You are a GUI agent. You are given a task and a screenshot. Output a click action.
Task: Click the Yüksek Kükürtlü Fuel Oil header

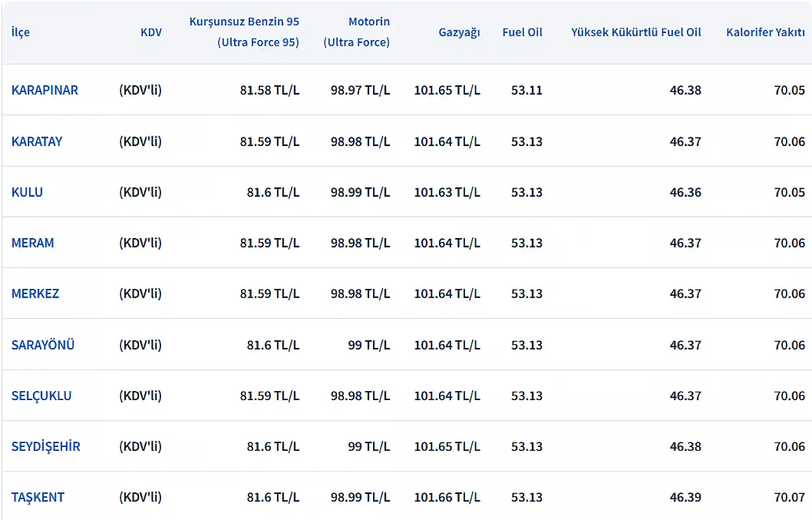[636, 32]
